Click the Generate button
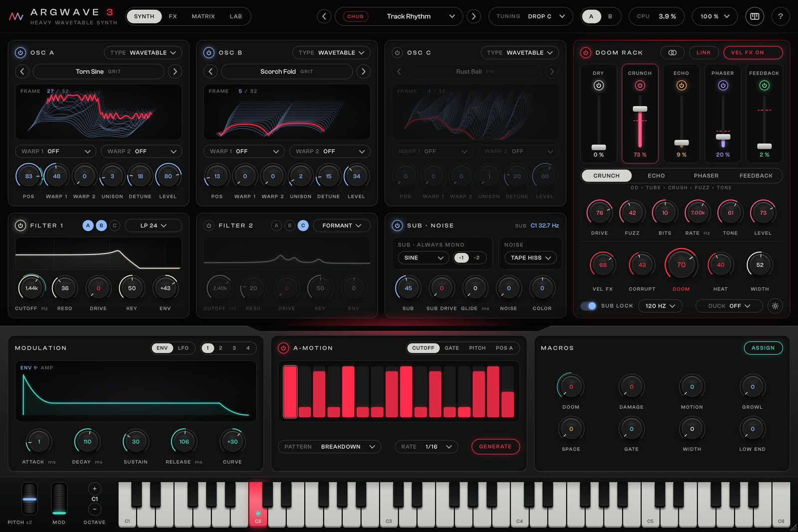 pos(495,447)
